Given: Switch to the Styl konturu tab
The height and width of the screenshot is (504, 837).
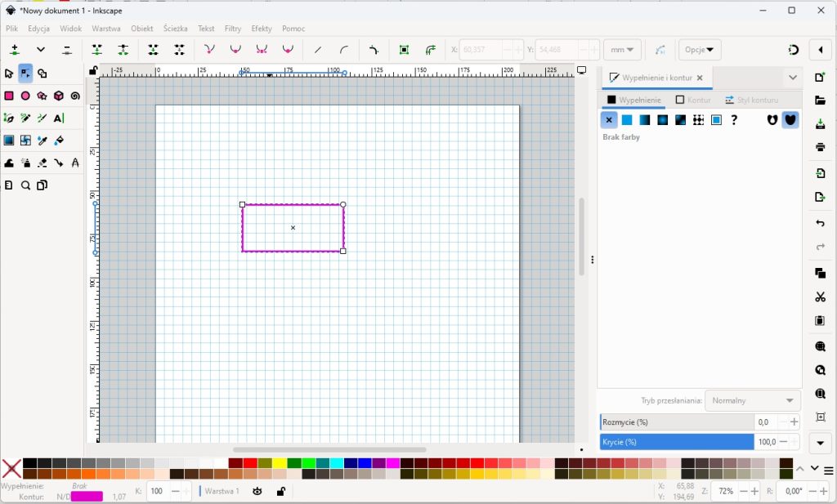Looking at the screenshot, I should (752, 100).
